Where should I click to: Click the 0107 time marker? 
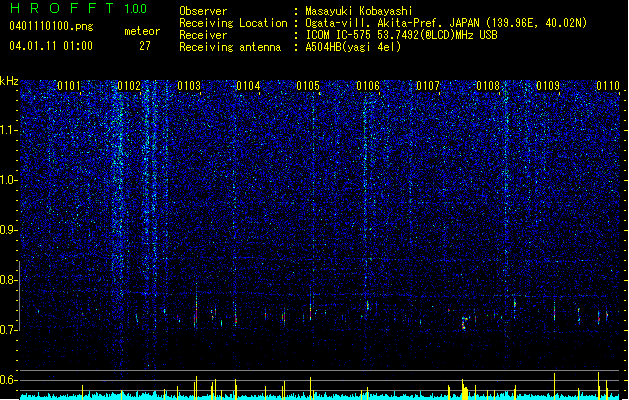428,86
